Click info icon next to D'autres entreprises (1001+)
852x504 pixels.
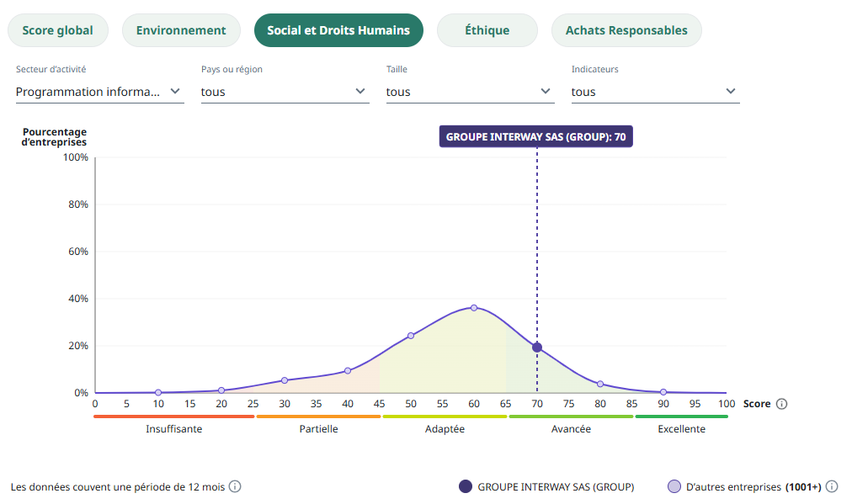tap(832, 486)
